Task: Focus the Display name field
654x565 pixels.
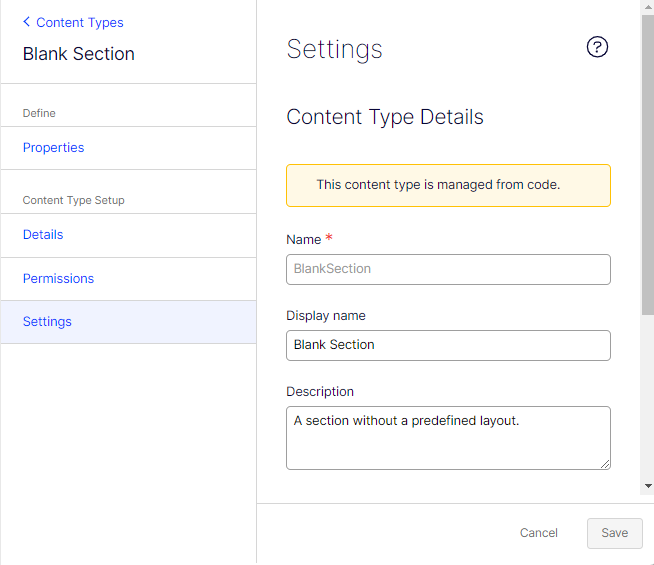Action: pos(448,345)
